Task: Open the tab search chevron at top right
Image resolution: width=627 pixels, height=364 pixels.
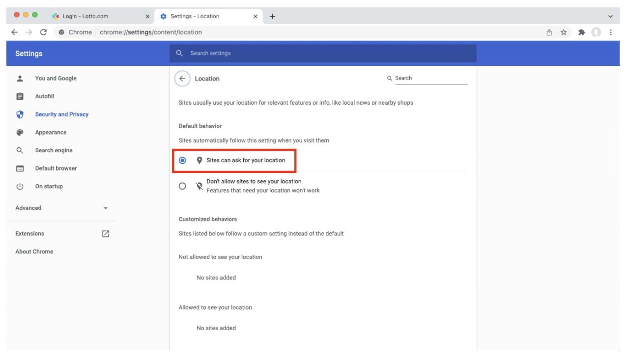Action: coord(611,16)
